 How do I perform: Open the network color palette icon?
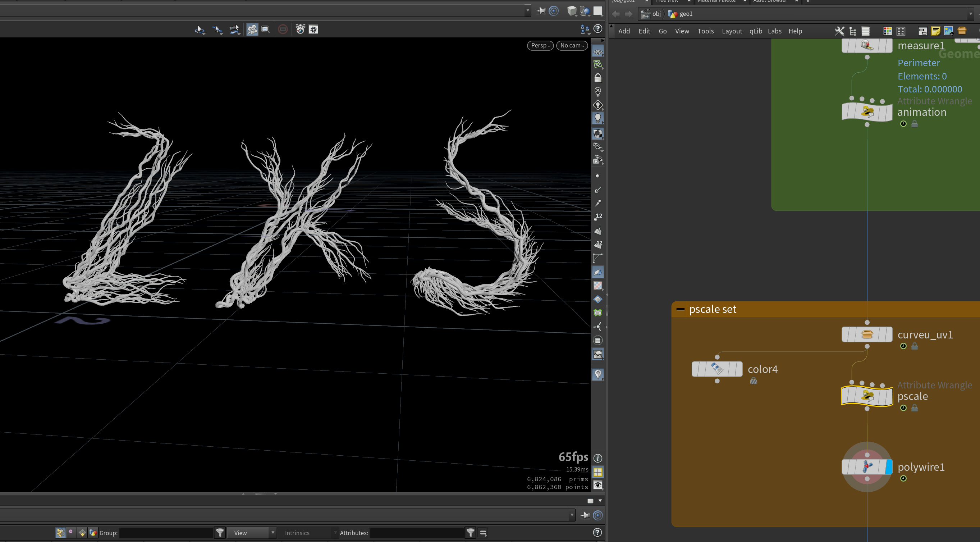(887, 31)
